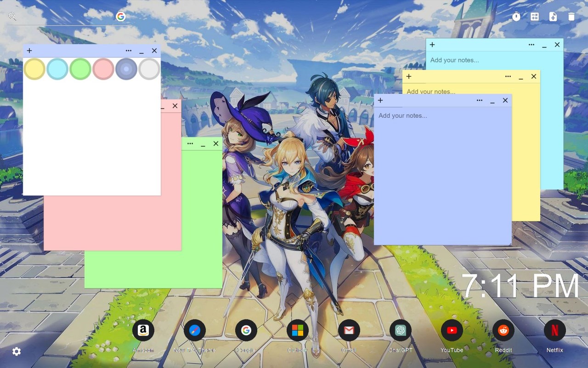Close the white sticky note

pyautogui.click(x=154, y=51)
